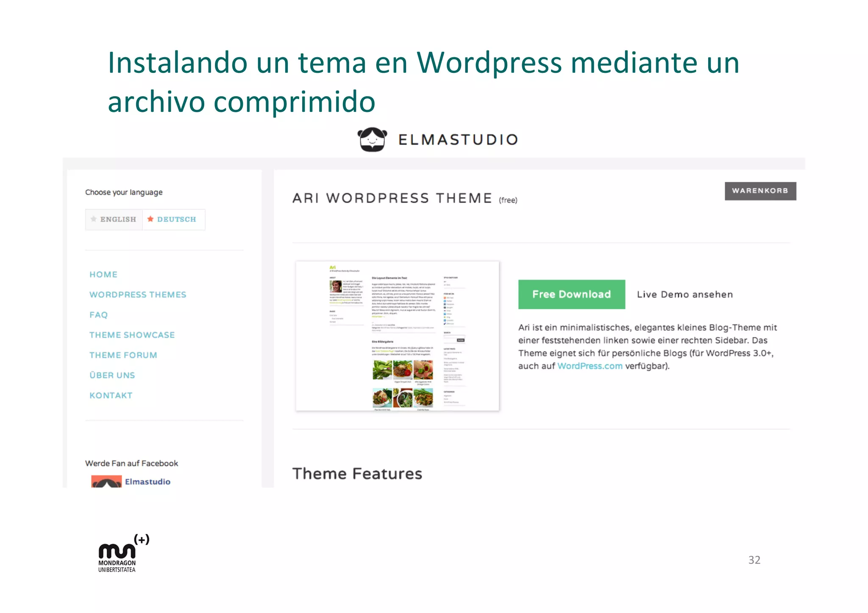Open WordPress Themes in sidebar menu

pyautogui.click(x=138, y=295)
